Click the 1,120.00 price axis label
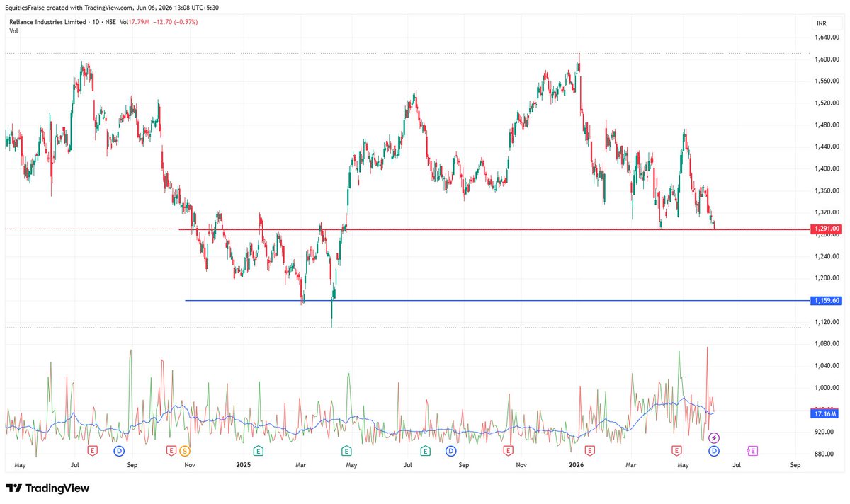 [x=826, y=322]
